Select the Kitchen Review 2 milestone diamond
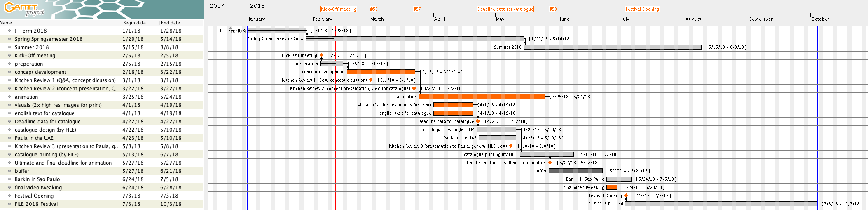Viewport: 868px width, 210px height. point(414,88)
